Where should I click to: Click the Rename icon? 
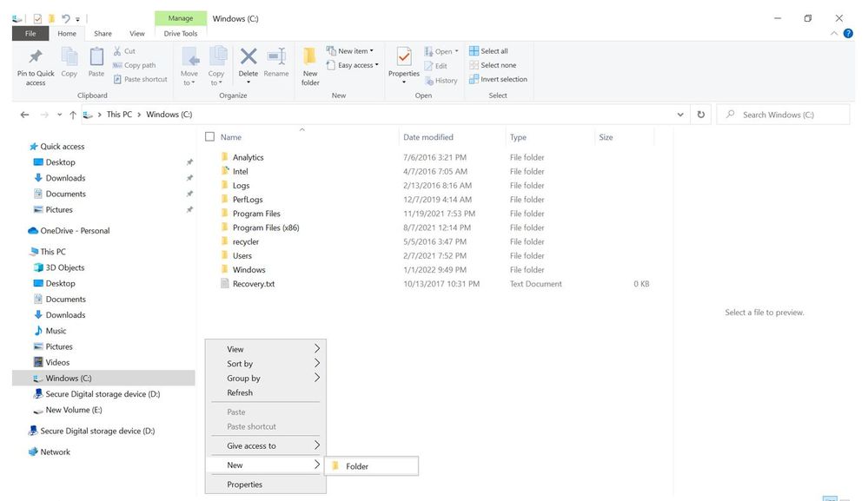(276, 56)
